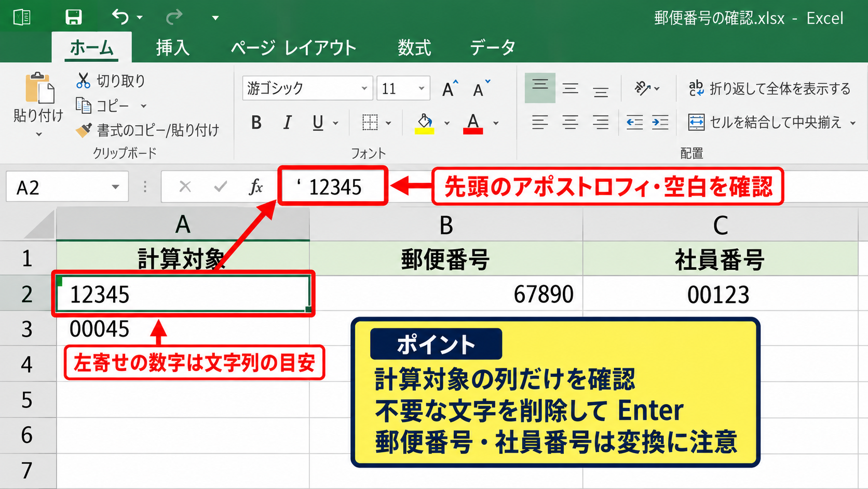This screenshot has height=489, width=868.
Task: Open the Quick Access Toolbar customize arrow
Action: click(x=215, y=18)
